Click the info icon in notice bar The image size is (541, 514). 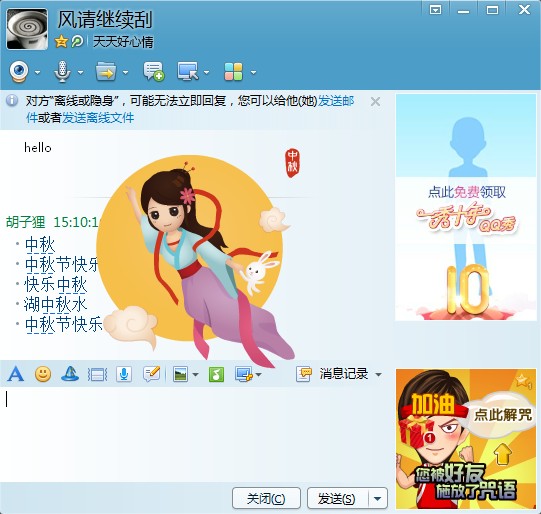click(x=12, y=100)
